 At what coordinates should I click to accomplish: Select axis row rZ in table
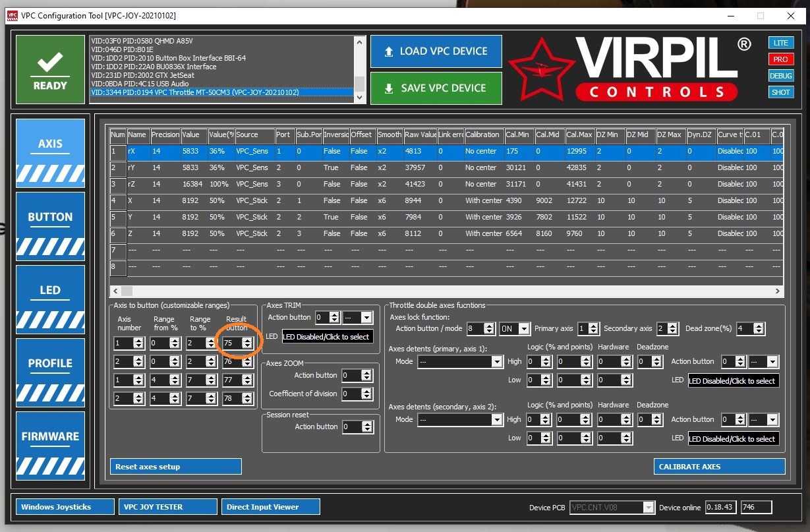(x=447, y=184)
